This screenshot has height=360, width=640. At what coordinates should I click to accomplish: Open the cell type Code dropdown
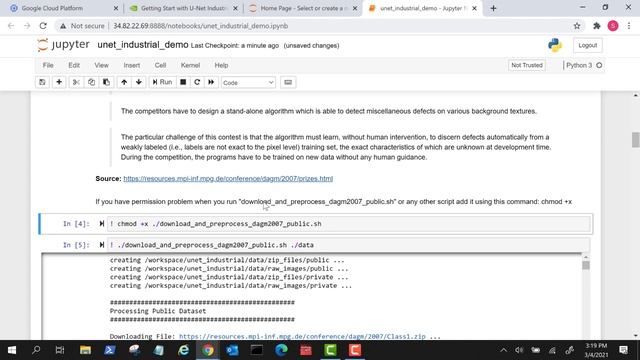click(248, 82)
